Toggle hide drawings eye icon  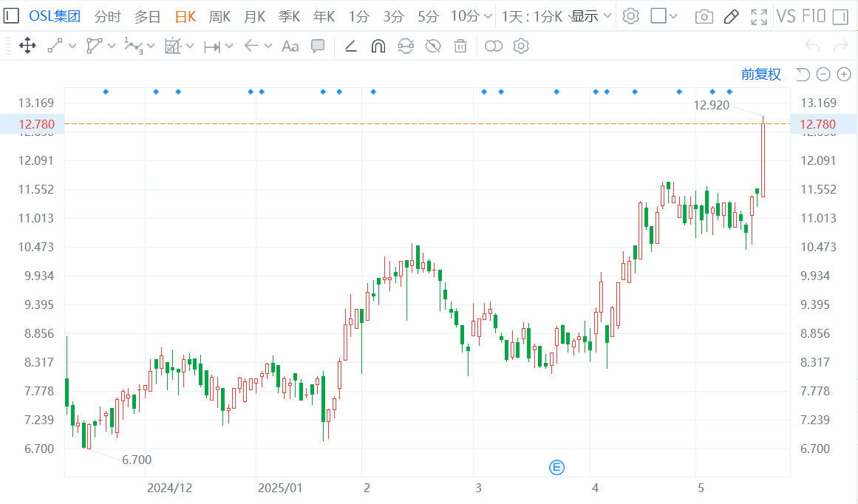433,46
